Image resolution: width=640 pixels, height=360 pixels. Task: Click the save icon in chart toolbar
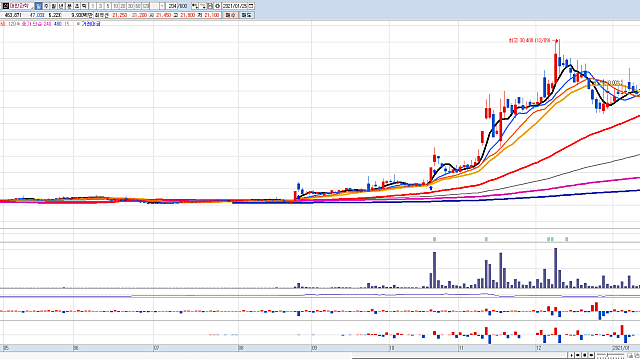pyautogui.click(x=210, y=6)
